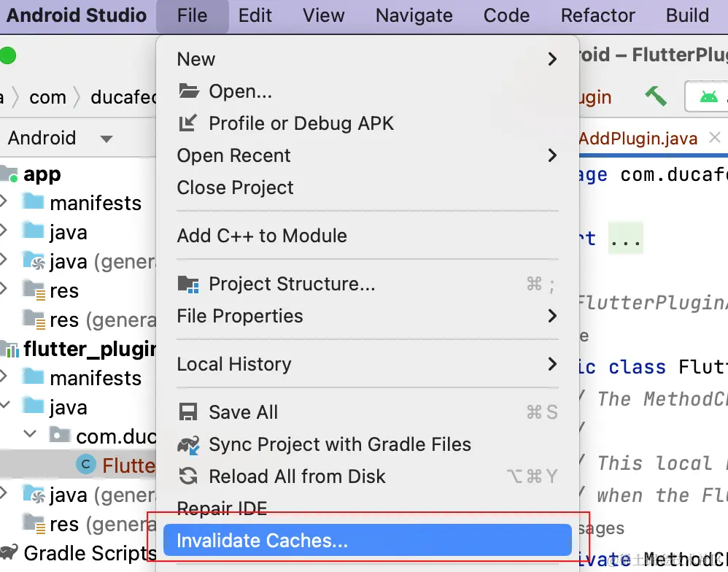Screen dimensions: 728x572
Task: Expand the Local History submenu
Action: [552, 364]
